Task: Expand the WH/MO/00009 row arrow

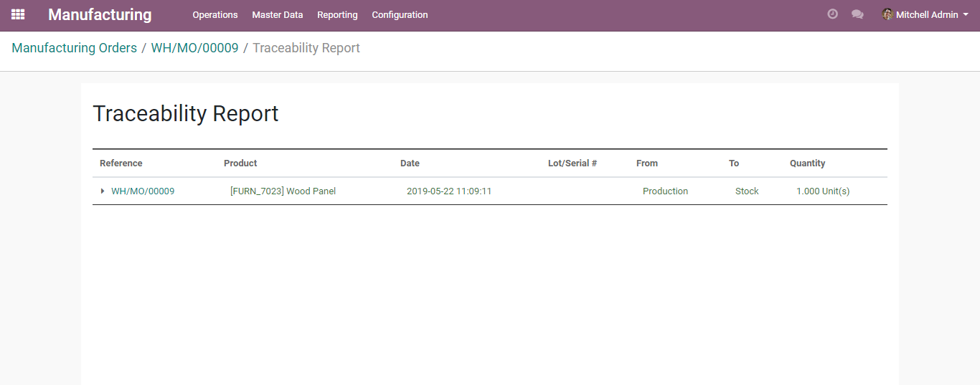Action: [x=103, y=191]
